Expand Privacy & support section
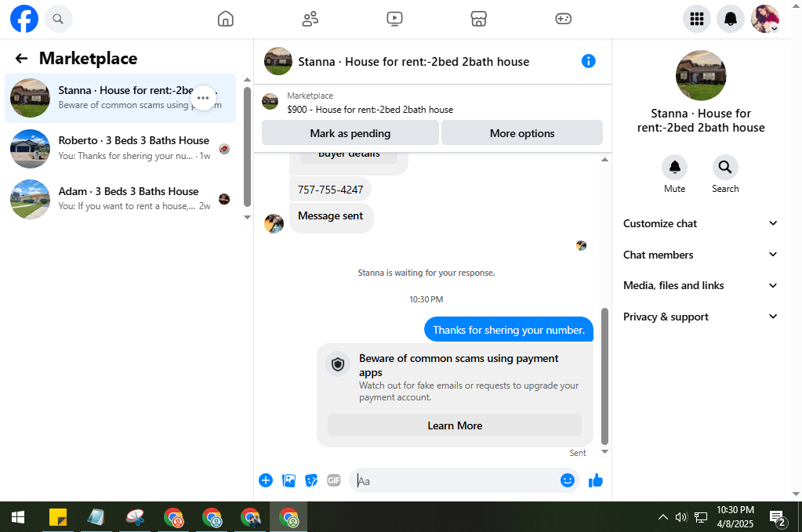This screenshot has width=802, height=532. tap(700, 317)
